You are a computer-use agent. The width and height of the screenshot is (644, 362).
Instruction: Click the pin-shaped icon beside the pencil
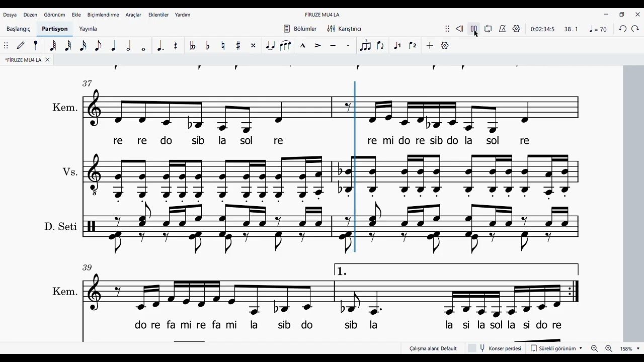[36, 45]
